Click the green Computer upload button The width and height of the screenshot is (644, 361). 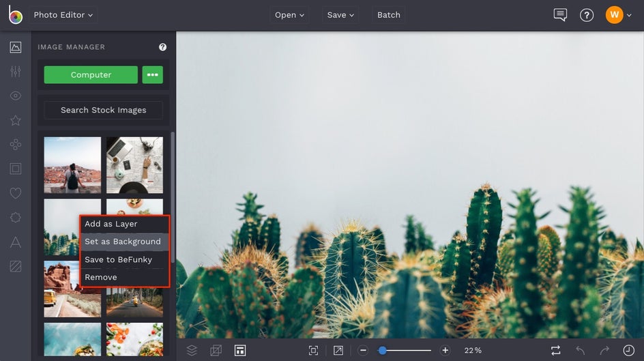pos(91,75)
